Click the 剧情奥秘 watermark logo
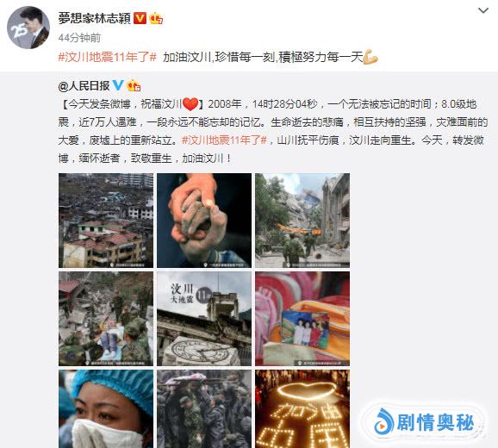 426,423
